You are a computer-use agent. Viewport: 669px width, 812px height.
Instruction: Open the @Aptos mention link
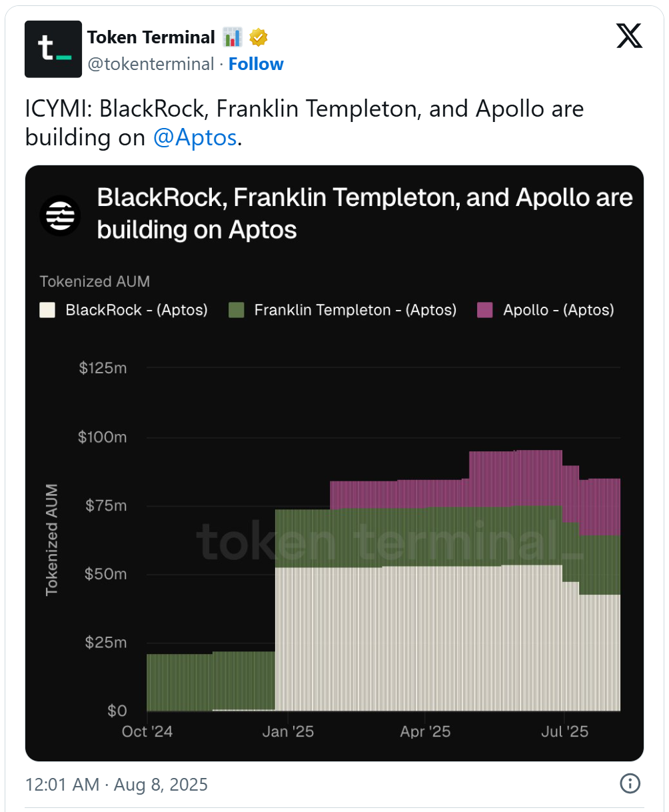pos(195,137)
